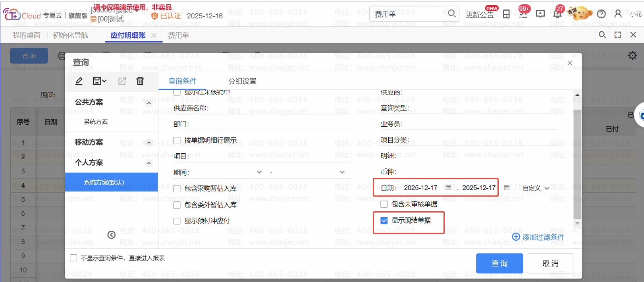
Task: Enable 包含未审核单据 checkbox
Action: 384,204
